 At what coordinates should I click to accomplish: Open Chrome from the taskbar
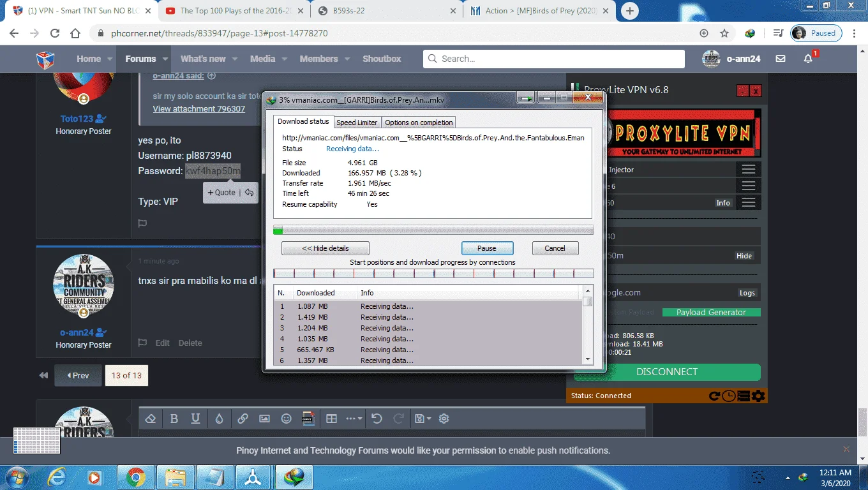coord(135,477)
